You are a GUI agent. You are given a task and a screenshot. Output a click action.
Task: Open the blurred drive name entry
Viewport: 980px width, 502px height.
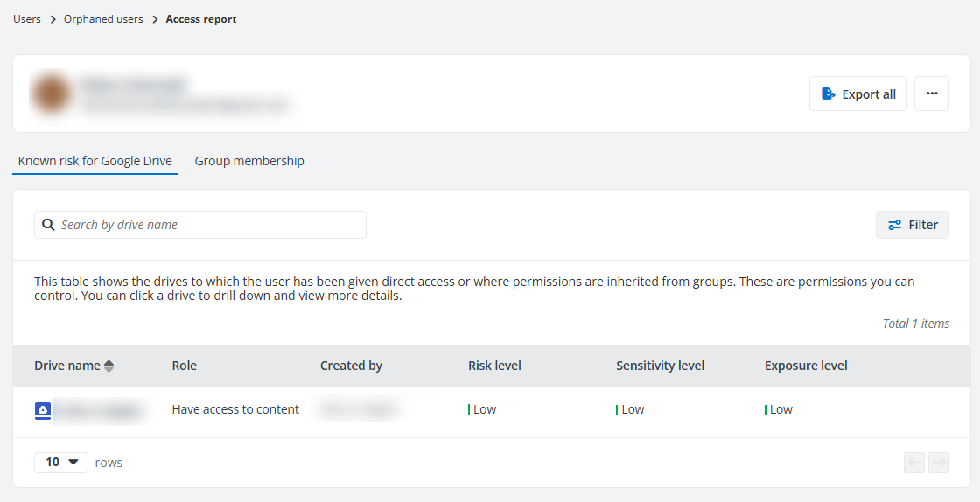click(x=101, y=411)
